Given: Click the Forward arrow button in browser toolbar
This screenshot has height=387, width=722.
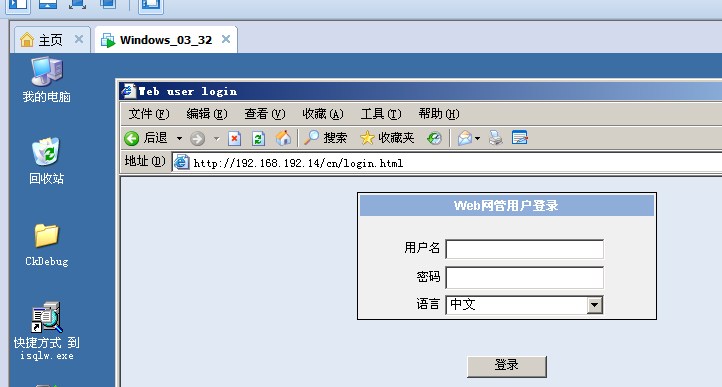Looking at the screenshot, I should (x=198, y=138).
